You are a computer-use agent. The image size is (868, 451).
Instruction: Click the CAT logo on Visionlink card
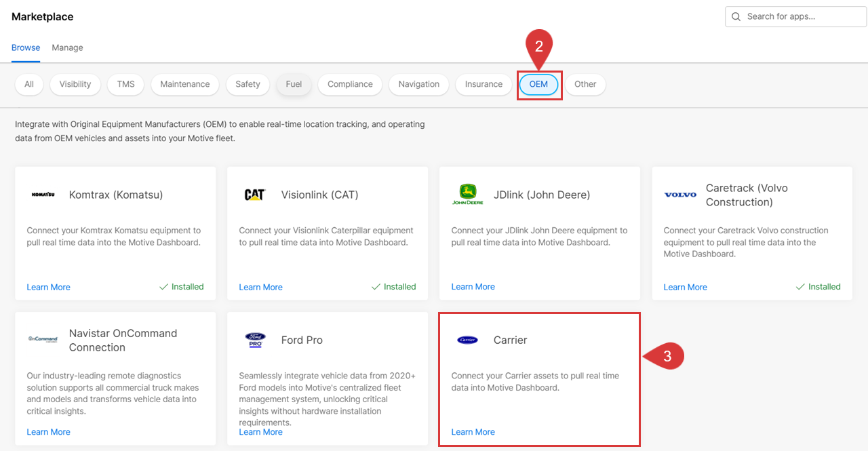click(x=254, y=195)
